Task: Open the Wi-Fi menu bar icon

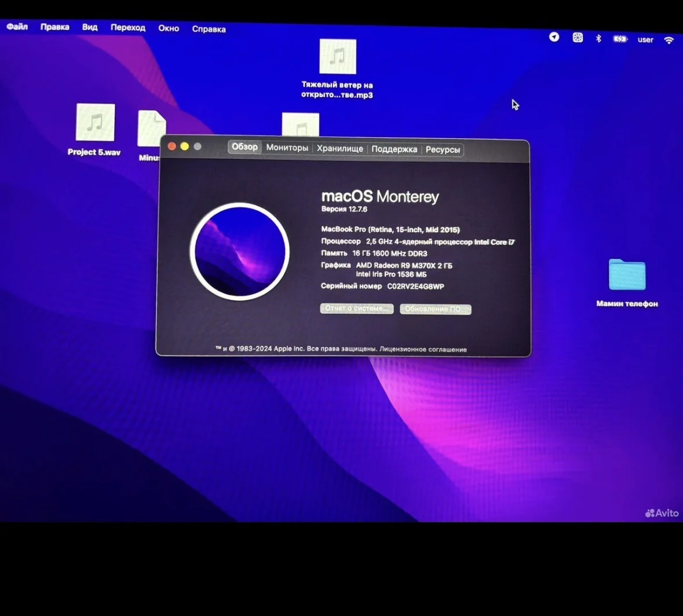Action: pos(669,41)
